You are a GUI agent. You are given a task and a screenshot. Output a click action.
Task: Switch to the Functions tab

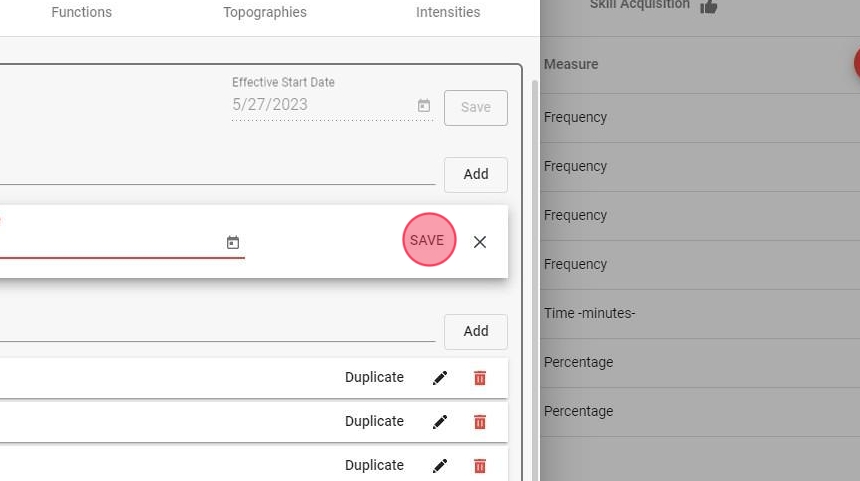(82, 13)
